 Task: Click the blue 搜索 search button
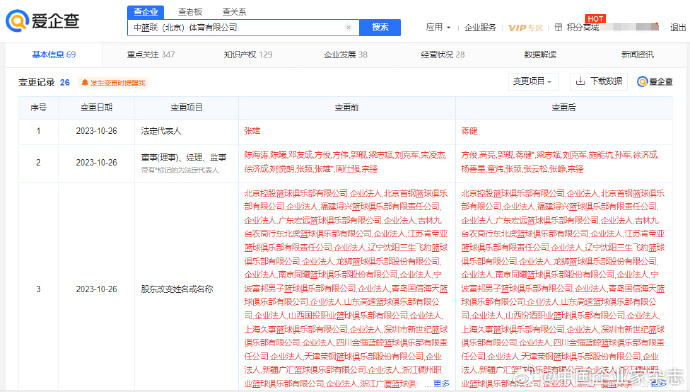(380, 27)
